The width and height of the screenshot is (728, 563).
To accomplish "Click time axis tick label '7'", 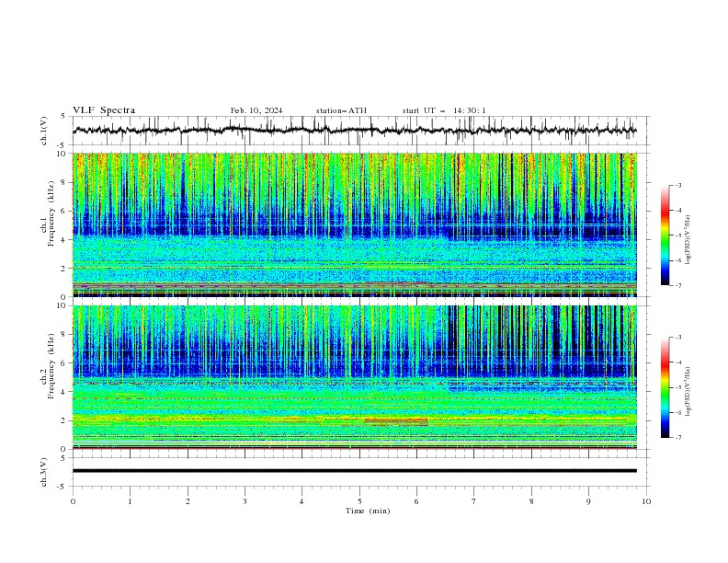I will [x=474, y=501].
